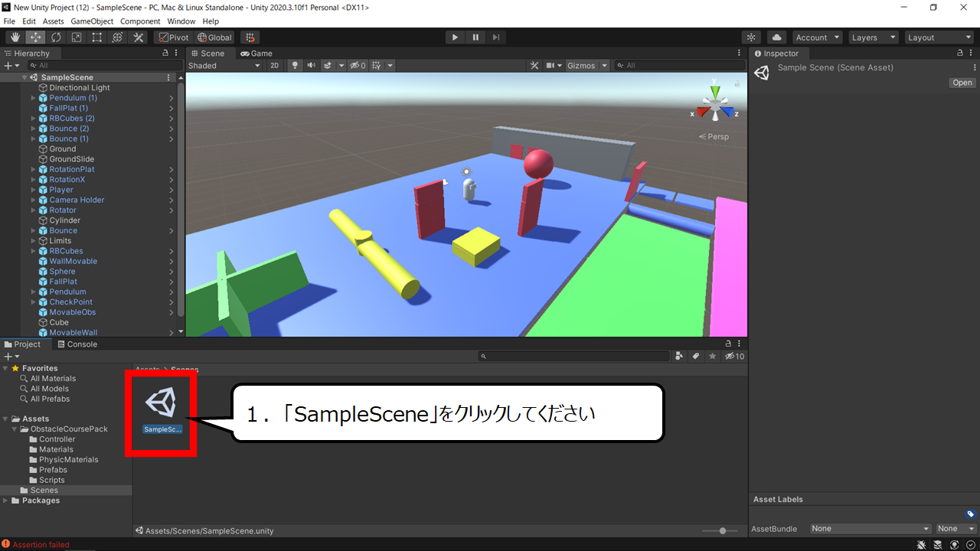Screen dimensions: 980x551
Task: Toggle scene audio speaker icon
Action: [311, 66]
